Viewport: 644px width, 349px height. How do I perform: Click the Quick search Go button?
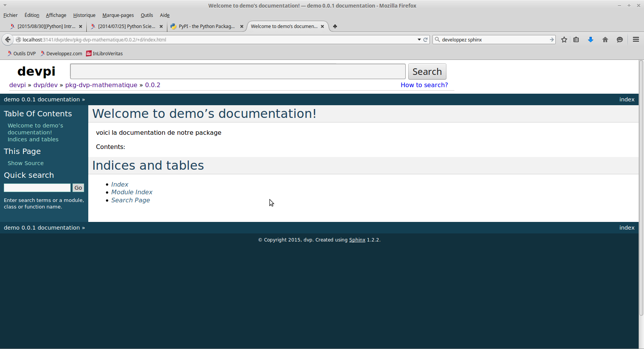pos(78,188)
